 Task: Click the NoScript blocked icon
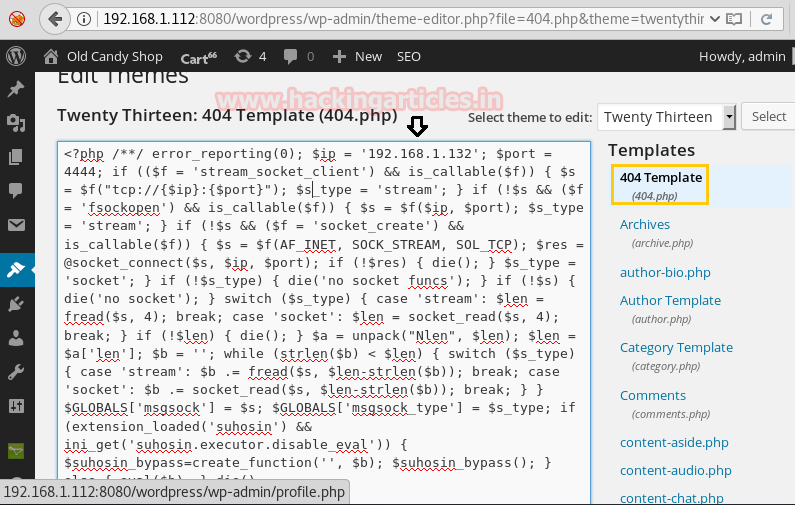[x=17, y=19]
